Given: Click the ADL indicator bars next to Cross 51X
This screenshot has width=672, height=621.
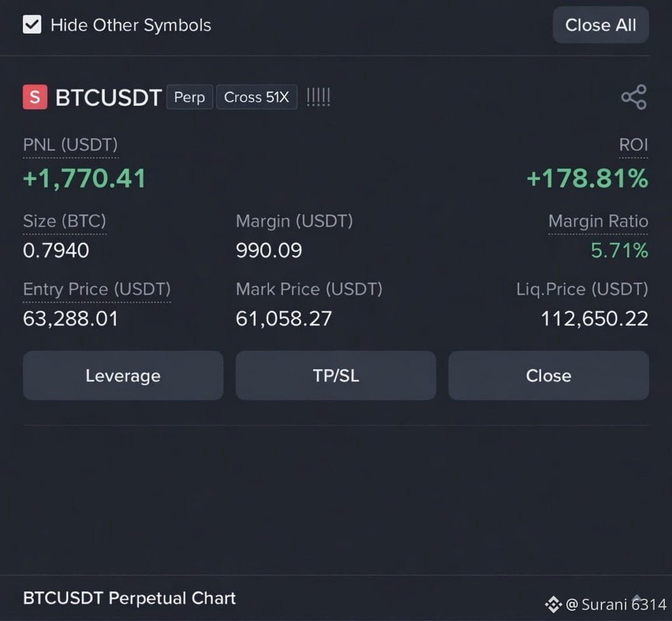Looking at the screenshot, I should [x=318, y=97].
